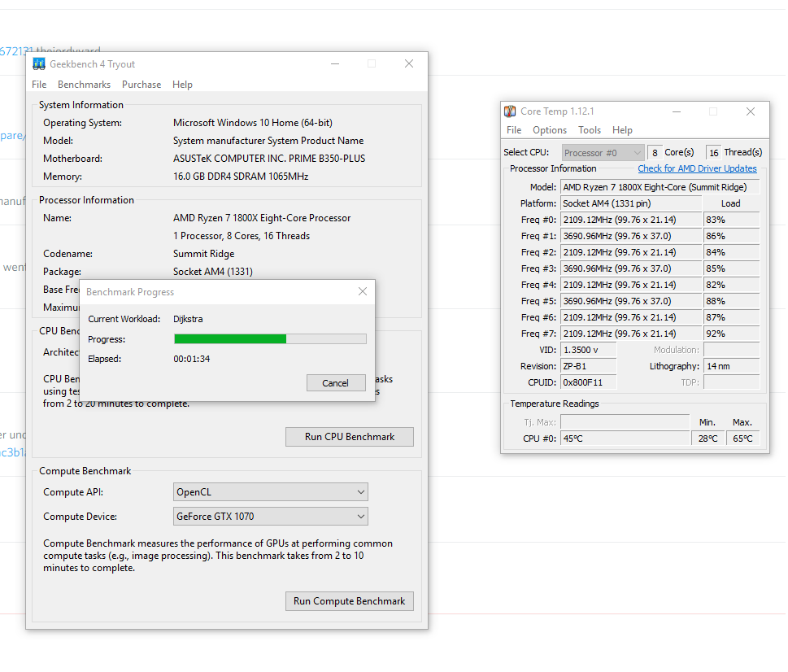Open Check for AMD Driver Updates link
The image size is (788, 672).
[x=697, y=168]
